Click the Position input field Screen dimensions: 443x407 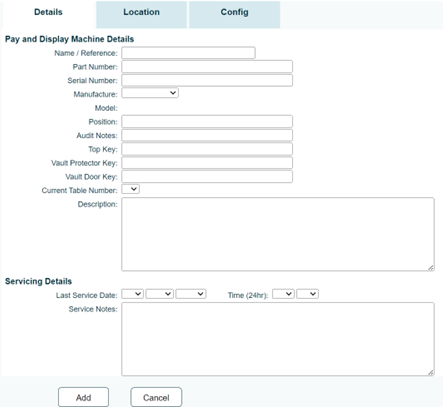pos(207,122)
